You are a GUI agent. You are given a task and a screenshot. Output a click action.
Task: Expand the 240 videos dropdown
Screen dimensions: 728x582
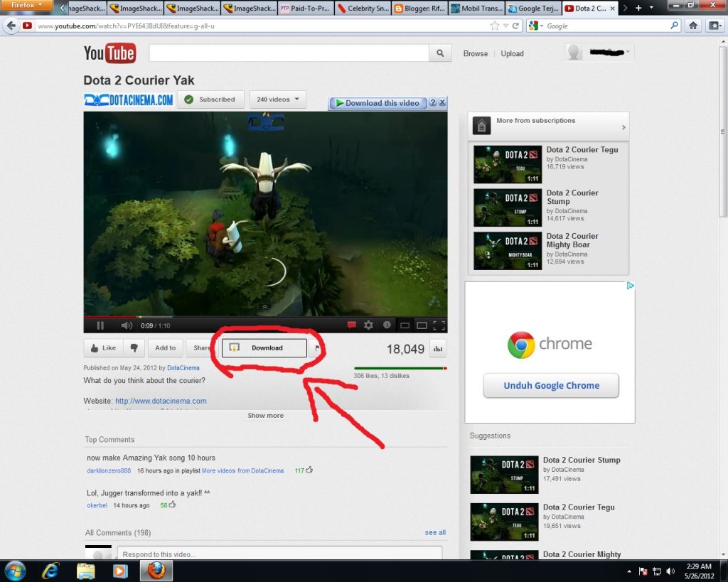[278, 99]
